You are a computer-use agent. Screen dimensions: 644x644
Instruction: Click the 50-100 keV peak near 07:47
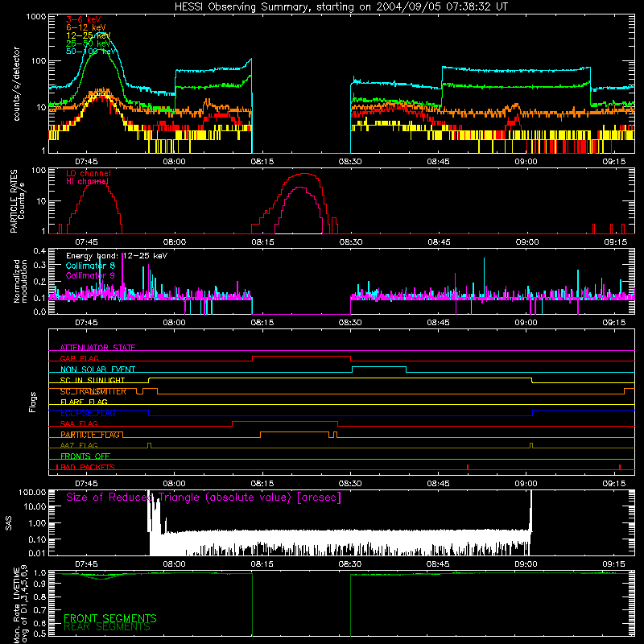pyautogui.click(x=98, y=33)
